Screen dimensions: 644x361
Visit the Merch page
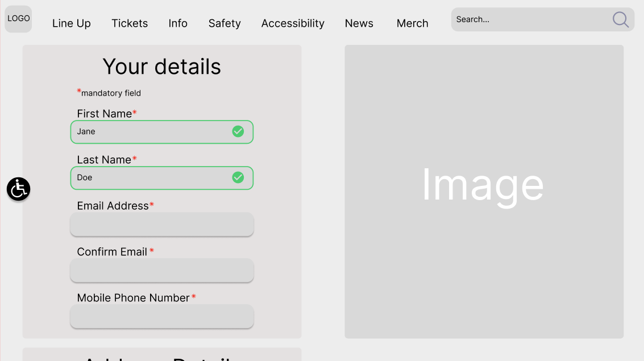[x=413, y=23]
